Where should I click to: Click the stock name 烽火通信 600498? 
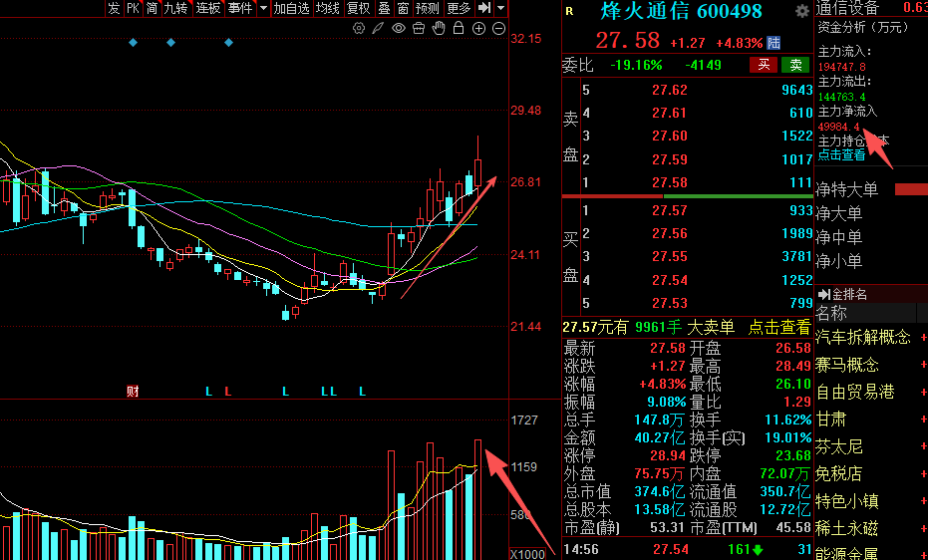pos(681,11)
